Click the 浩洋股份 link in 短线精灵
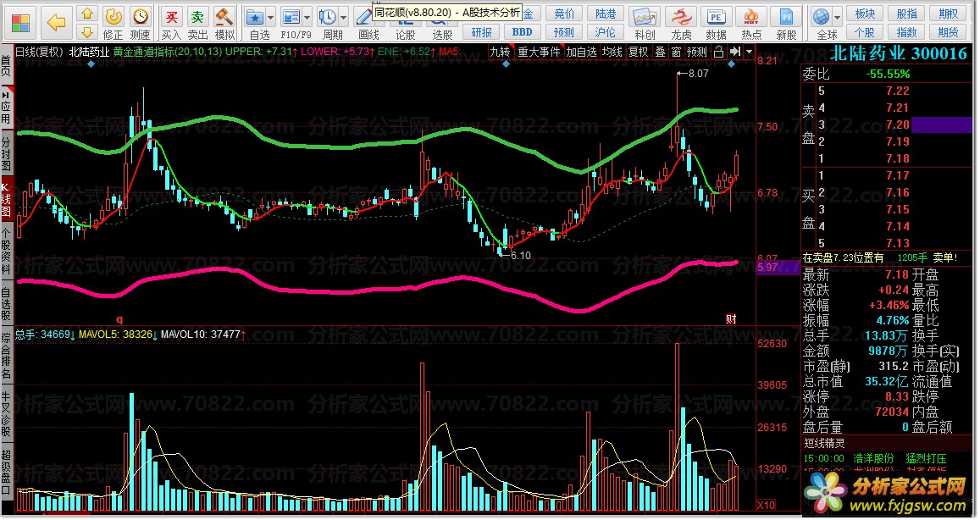The height and width of the screenshot is (520, 980). point(873,458)
